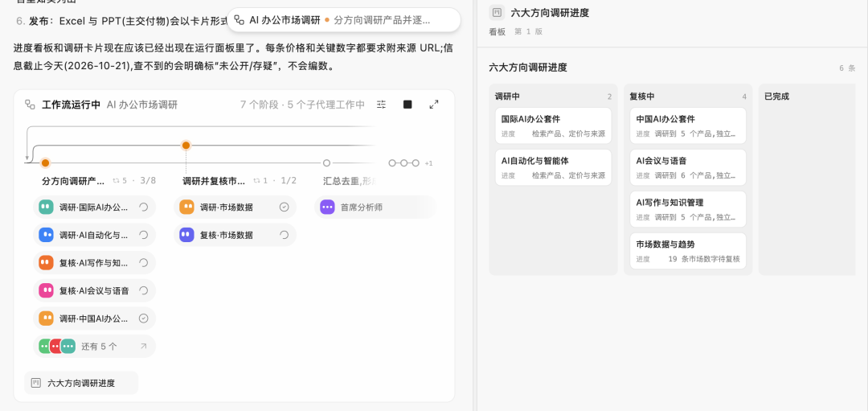Click the 工作流运行中 heading
Image resolution: width=868 pixels, height=411 pixels.
pos(71,104)
